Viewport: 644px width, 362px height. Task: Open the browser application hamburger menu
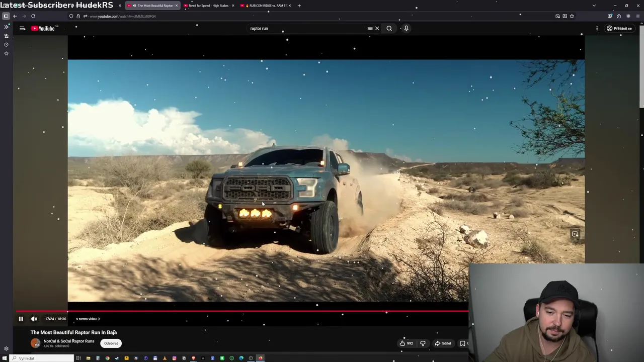point(637,16)
